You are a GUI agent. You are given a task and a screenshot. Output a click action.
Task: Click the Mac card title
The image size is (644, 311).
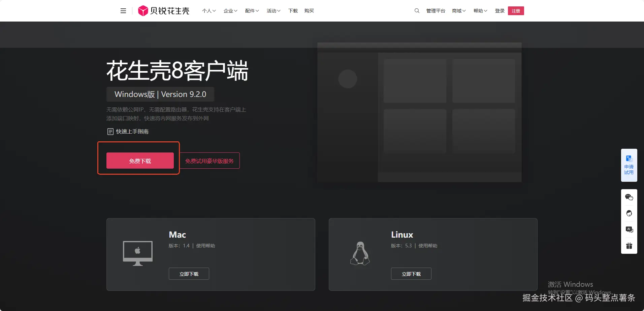[x=178, y=235]
